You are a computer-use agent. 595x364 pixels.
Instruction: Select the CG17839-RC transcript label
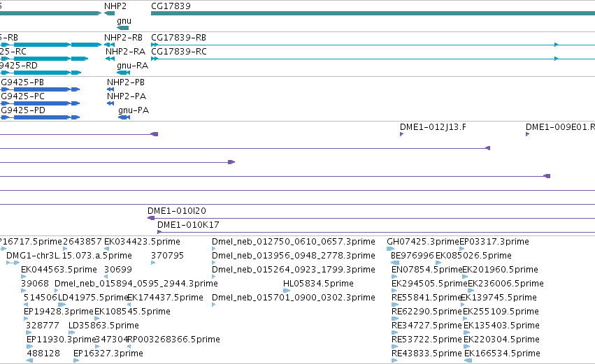(x=179, y=52)
